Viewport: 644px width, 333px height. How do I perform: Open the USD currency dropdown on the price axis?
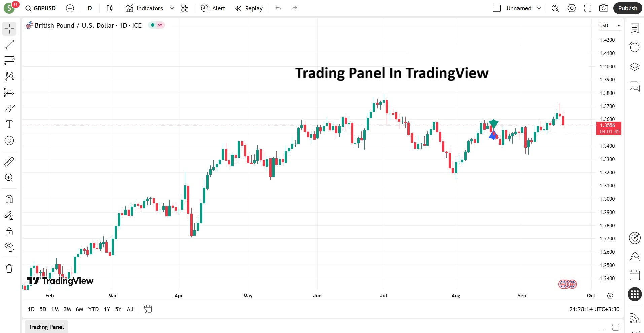609,25
